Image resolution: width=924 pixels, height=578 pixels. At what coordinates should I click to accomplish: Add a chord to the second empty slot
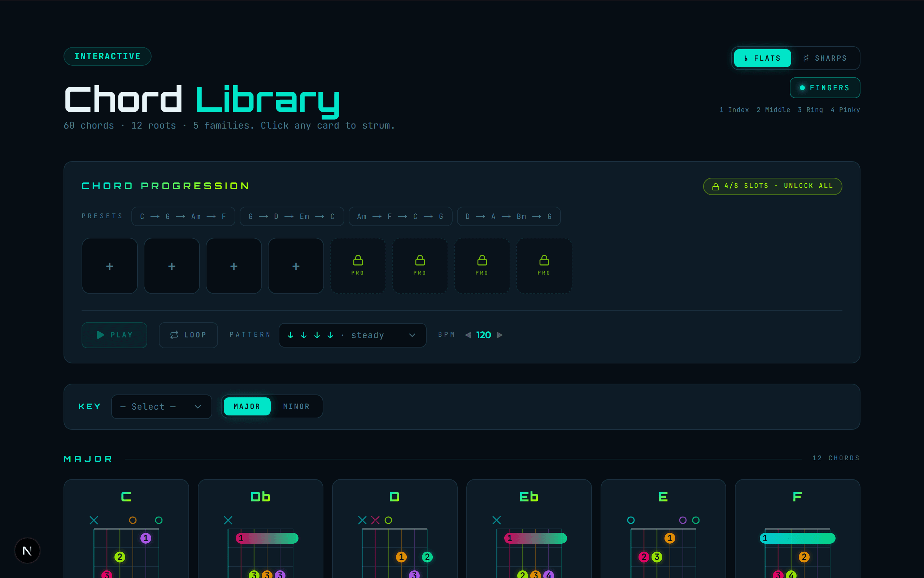click(172, 266)
